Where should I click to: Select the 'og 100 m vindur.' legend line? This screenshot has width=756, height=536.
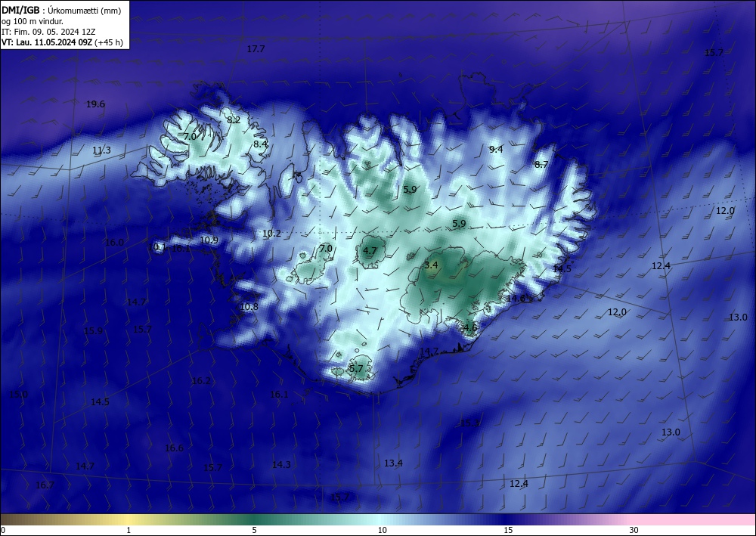[x=33, y=21]
